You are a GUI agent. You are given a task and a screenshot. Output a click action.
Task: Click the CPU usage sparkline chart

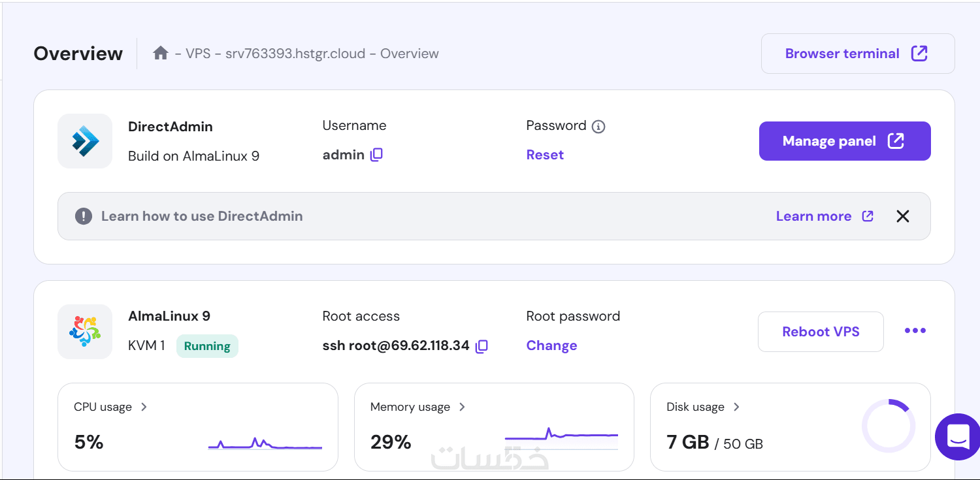265,443
